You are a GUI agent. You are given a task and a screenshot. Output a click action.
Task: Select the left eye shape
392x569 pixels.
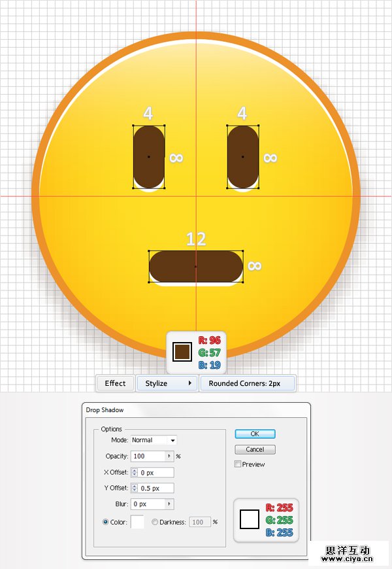148,157
